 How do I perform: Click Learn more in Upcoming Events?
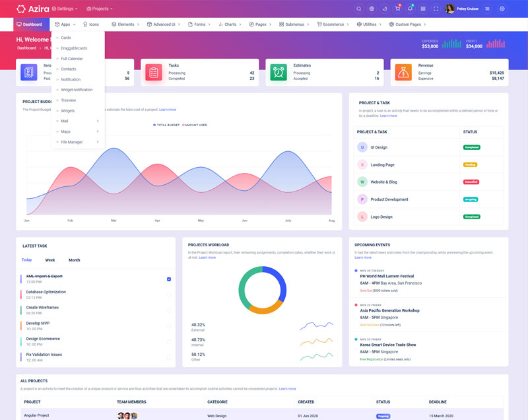click(363, 258)
